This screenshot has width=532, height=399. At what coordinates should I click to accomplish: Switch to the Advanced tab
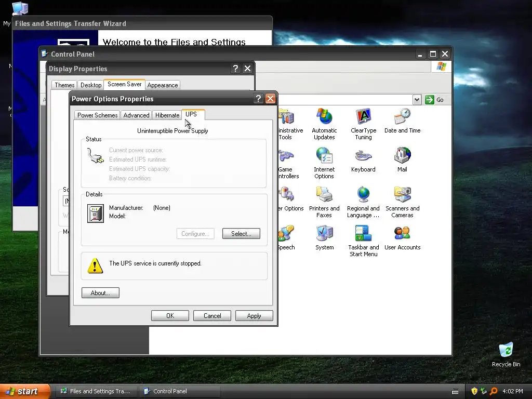click(x=137, y=115)
